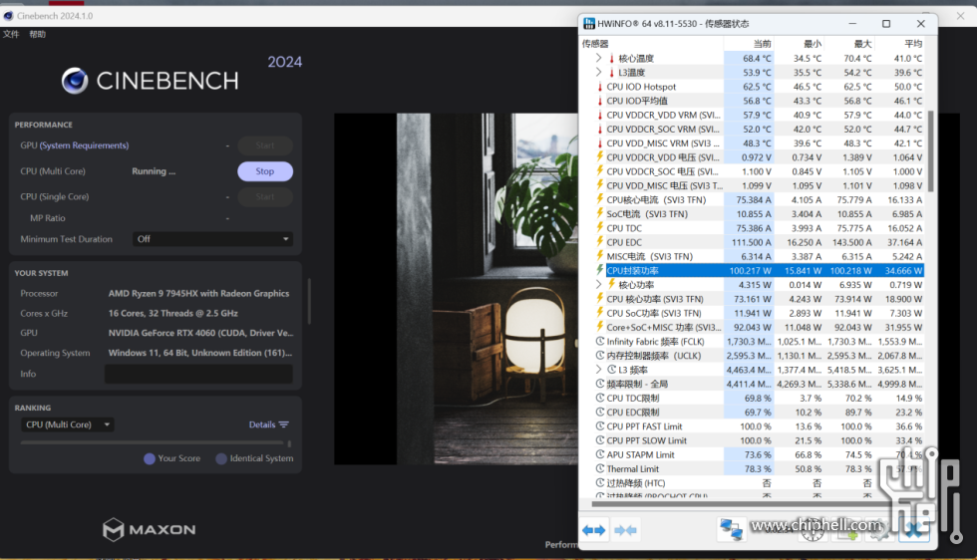Click the lightning icon beside MISC电流

tap(600, 256)
